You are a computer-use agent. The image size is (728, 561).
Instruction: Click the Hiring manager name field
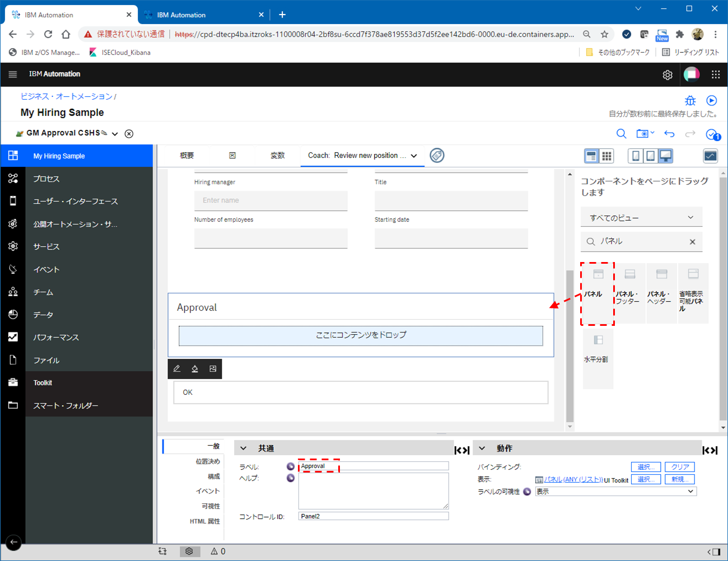(271, 200)
